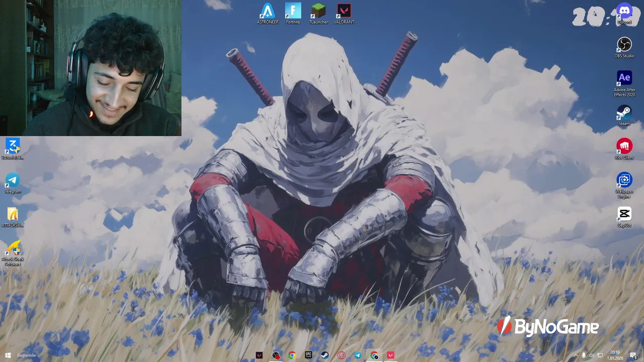This screenshot has width=644, height=362.
Task: Expand the hidden system tray icons
Action: tap(576, 355)
